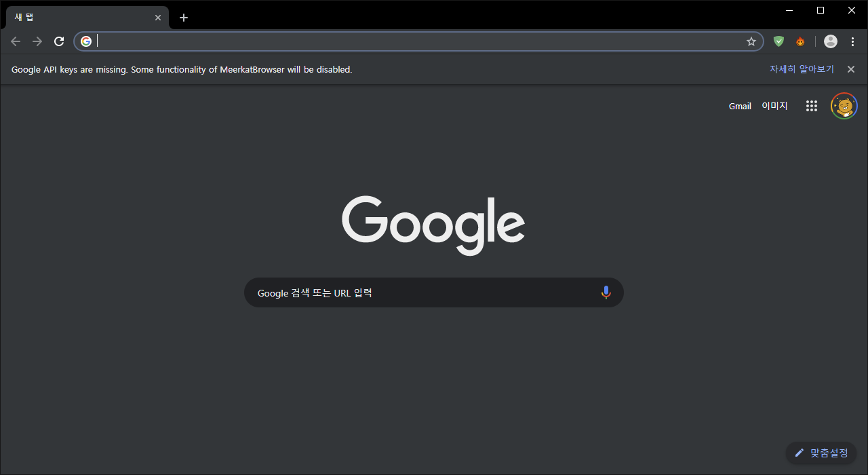Close the 새 탭 tab

coord(158,18)
